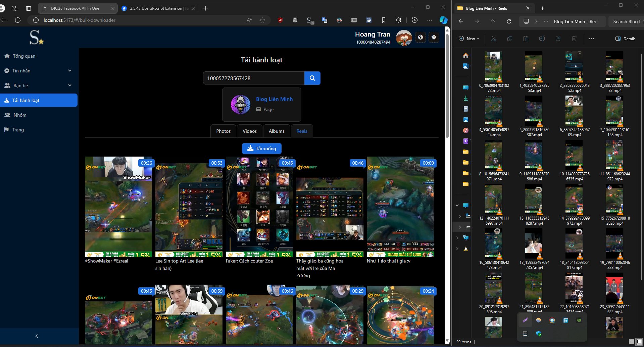Toggle the Details pane in Explorer
Screen dimensions: 644x347
(x=626, y=39)
